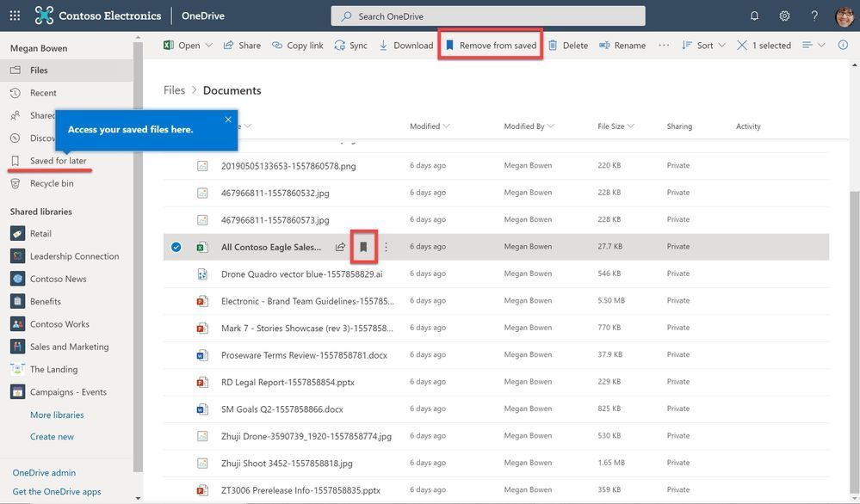860x504 pixels.
Task: Click Share in the command bar
Action: coord(242,45)
